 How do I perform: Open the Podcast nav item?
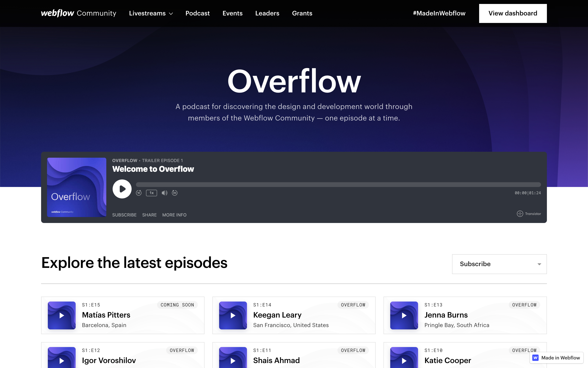pyautogui.click(x=198, y=13)
